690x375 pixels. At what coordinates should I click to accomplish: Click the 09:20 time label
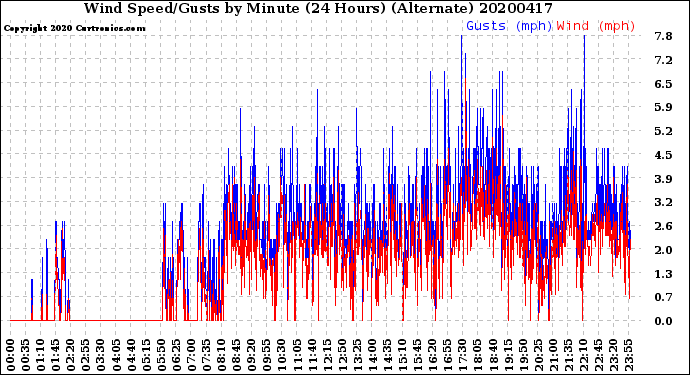pyautogui.click(x=252, y=355)
